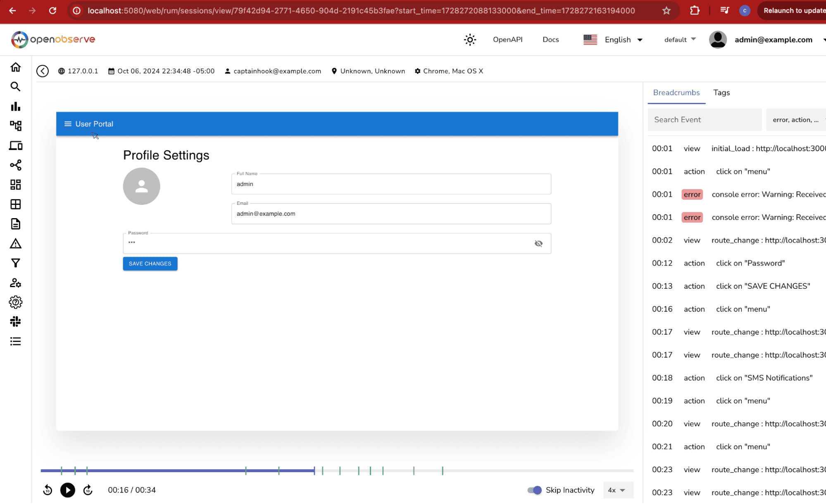
Task: Switch to the Tags tab
Action: click(x=721, y=93)
